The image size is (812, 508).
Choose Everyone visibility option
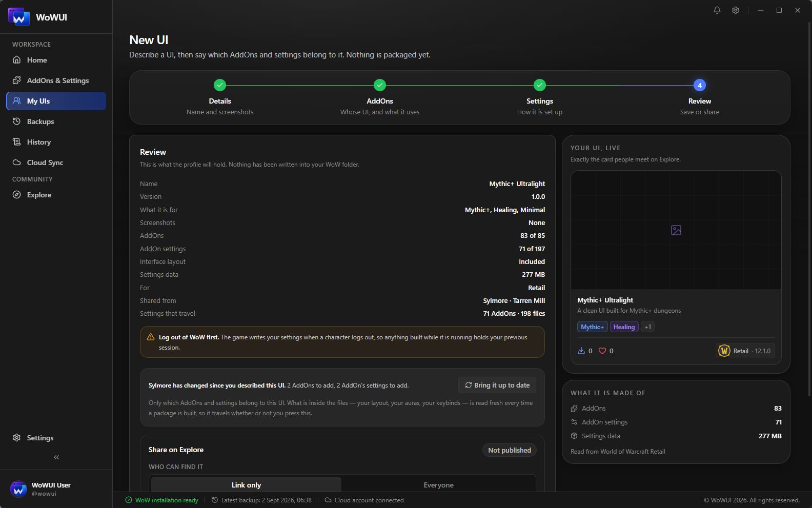[438, 485]
